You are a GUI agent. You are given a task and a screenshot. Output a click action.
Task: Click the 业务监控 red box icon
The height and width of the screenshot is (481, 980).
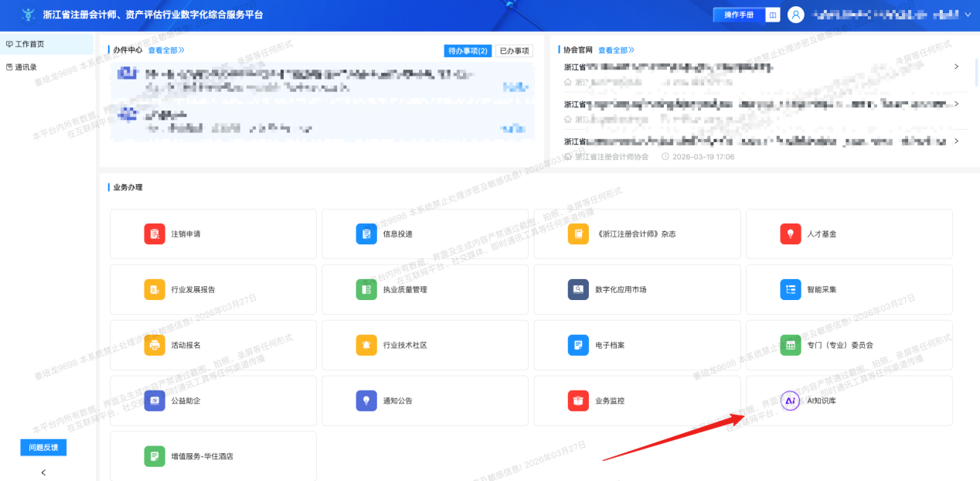[578, 401]
